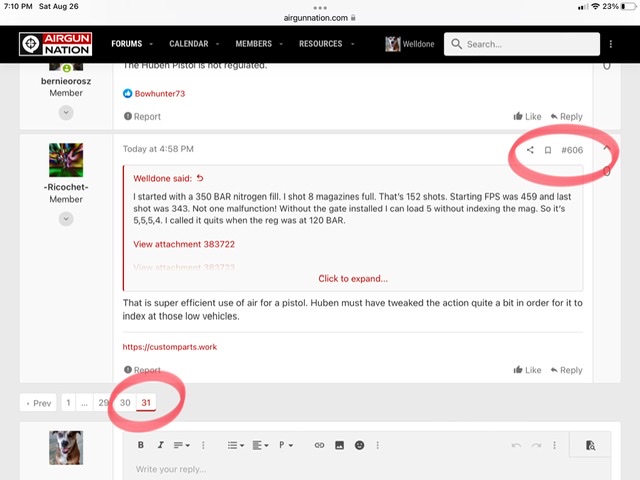Viewport: 640px width, 480px height.
Task: Open the Welldone account menu
Action: 410,44
